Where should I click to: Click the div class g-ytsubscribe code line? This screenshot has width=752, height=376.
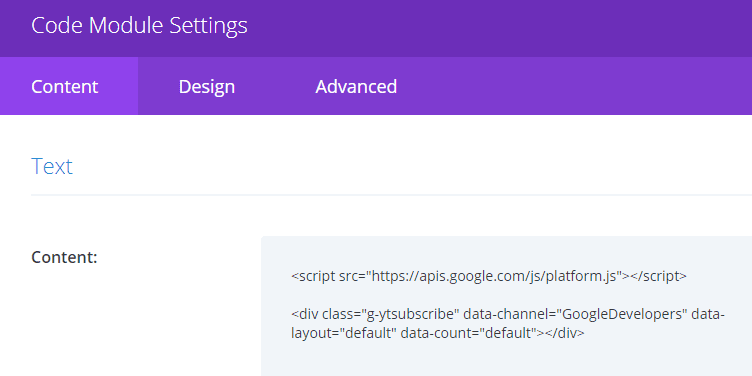508,315
